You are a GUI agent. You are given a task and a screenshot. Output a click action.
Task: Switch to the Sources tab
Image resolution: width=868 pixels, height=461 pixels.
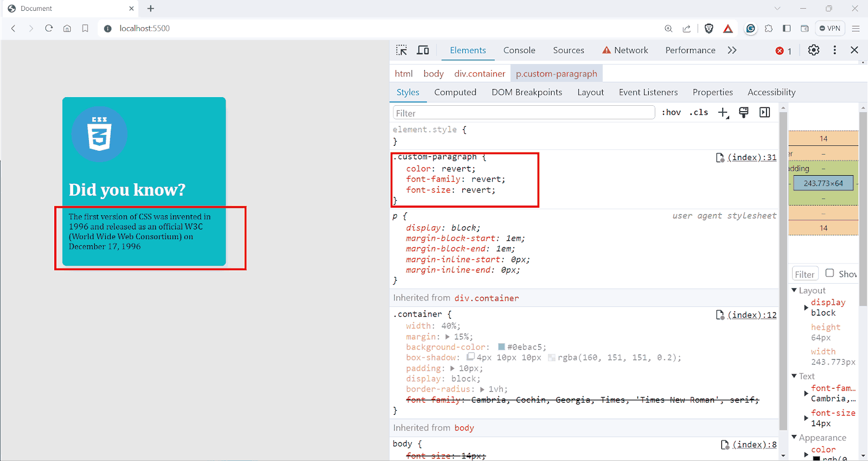click(569, 50)
